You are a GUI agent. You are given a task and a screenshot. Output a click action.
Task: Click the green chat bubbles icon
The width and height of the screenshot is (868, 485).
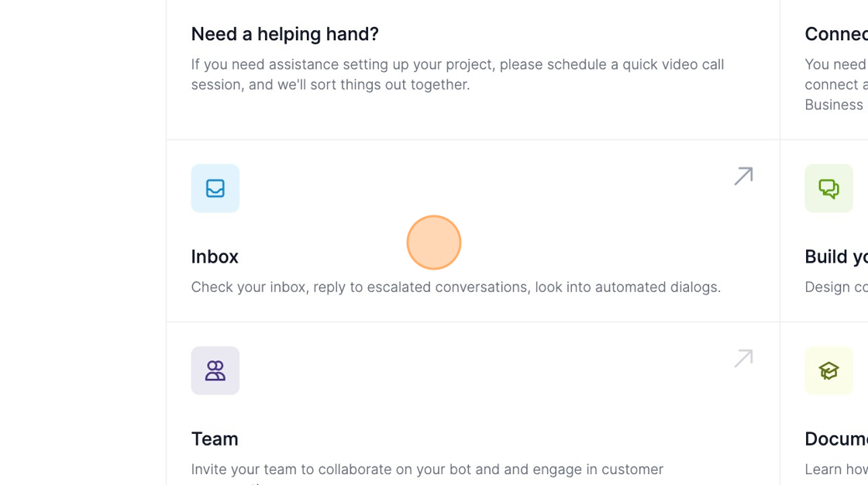point(828,188)
